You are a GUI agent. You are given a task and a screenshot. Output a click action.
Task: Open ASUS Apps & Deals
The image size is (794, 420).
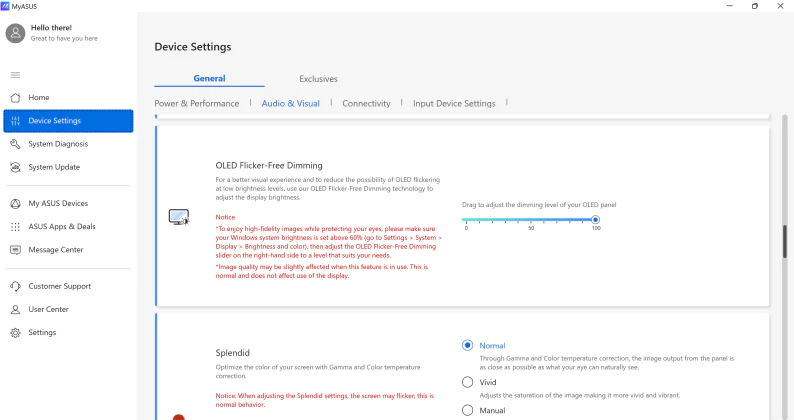coord(68,226)
